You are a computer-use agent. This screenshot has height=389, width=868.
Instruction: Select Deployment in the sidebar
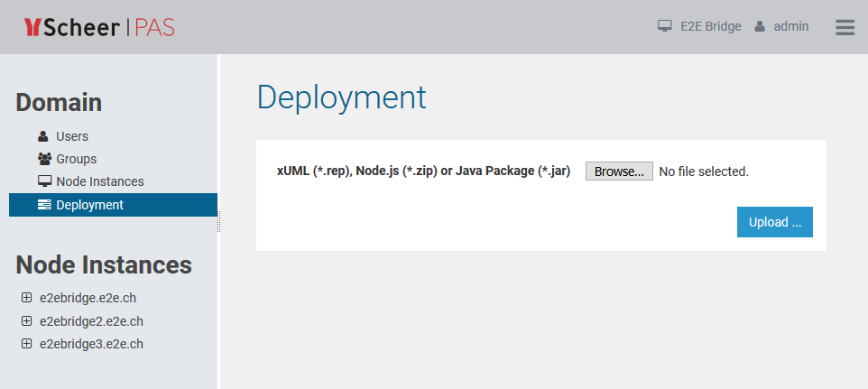click(x=89, y=205)
